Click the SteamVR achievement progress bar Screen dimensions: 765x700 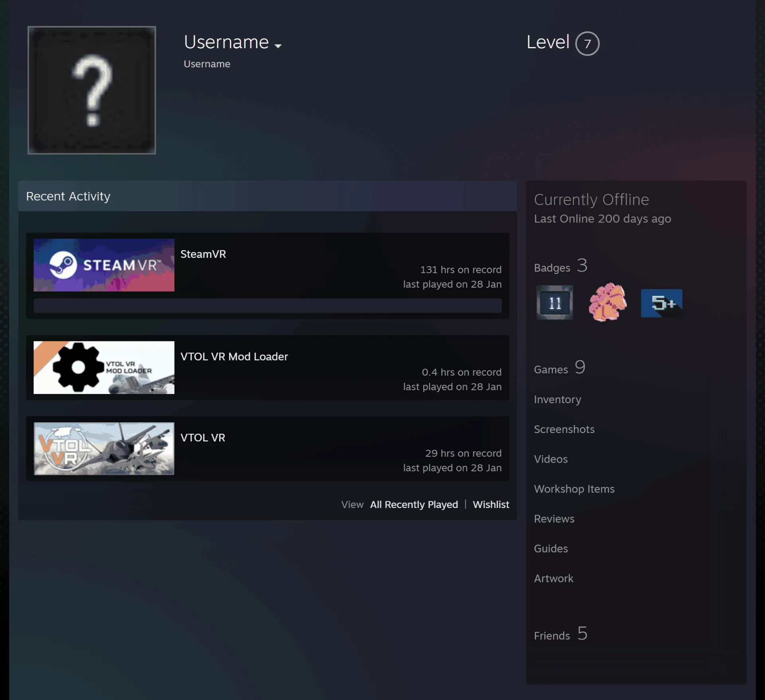pos(267,306)
